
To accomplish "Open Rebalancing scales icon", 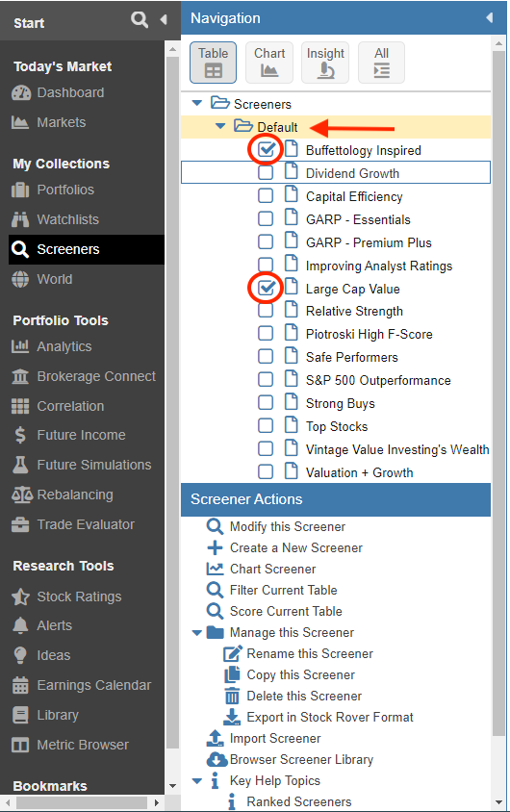I will 22,495.
